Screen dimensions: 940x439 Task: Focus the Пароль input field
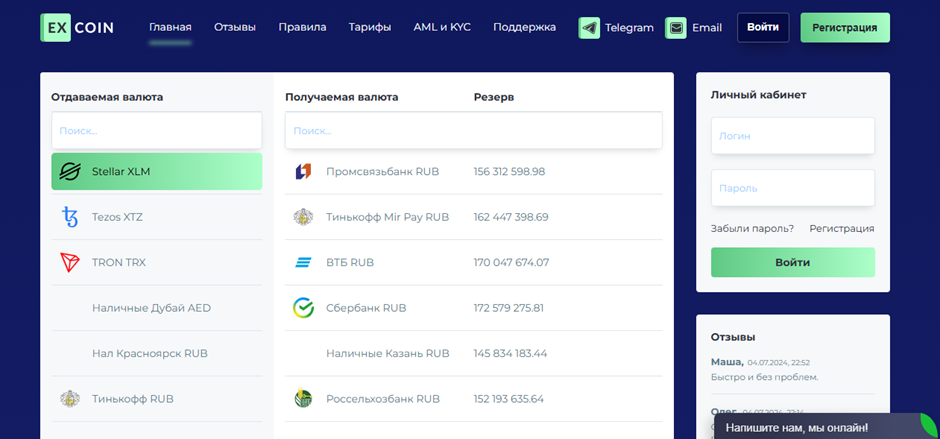[793, 188]
